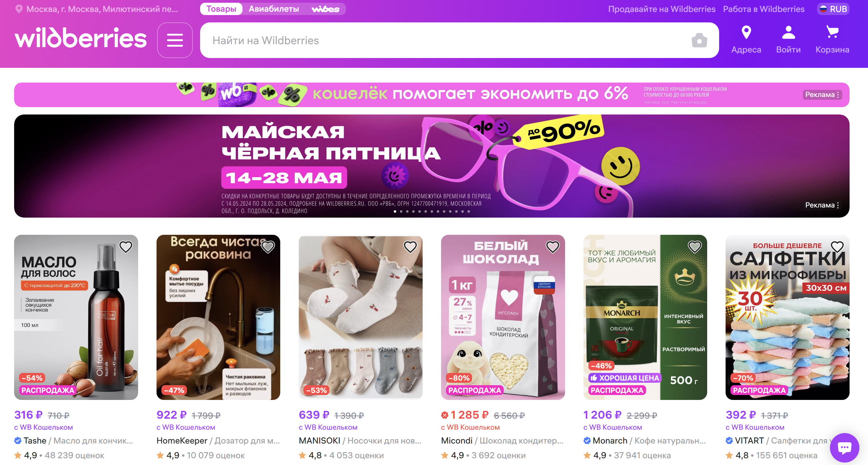Image resolution: width=868 pixels, height=465 pixels.
Task: Add MANISOKI socks to favorites
Action: pos(410,247)
